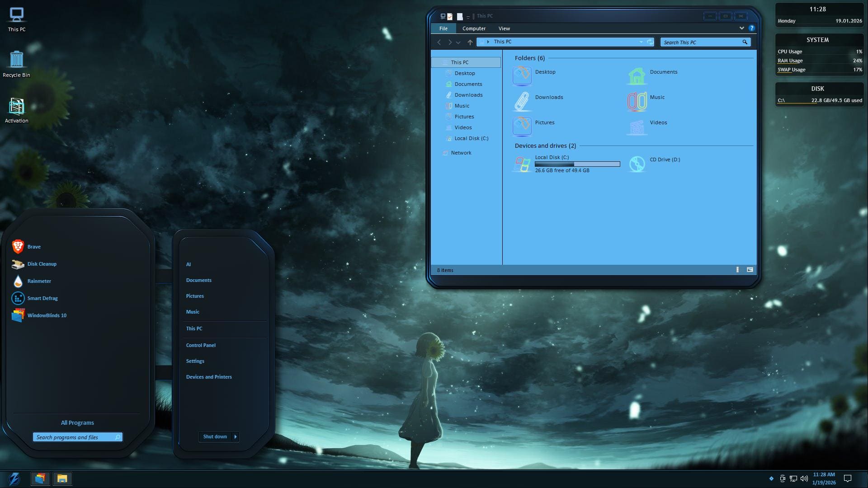The width and height of the screenshot is (868, 488).
Task: Launch Disk Cleanup from the start menu
Action: click(x=34, y=264)
